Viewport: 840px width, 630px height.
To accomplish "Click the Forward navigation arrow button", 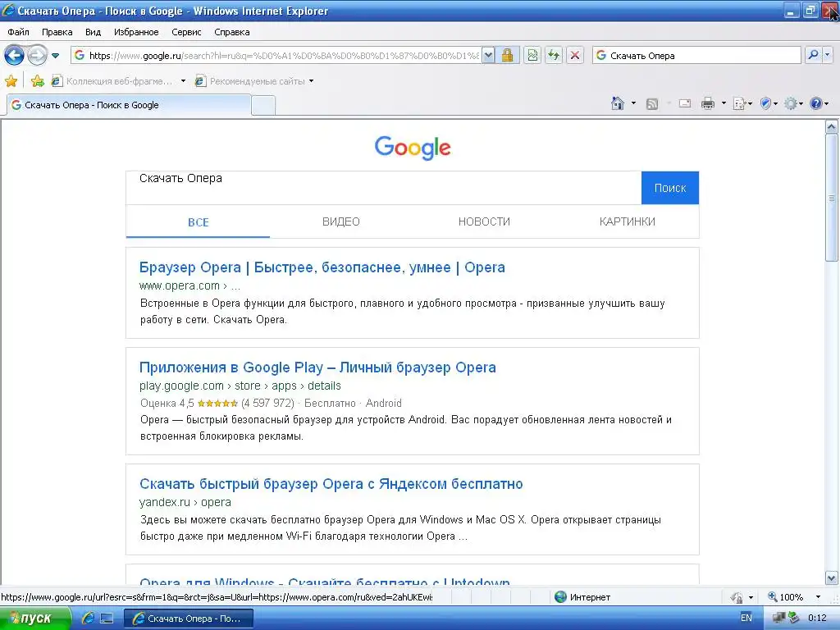I will point(37,55).
